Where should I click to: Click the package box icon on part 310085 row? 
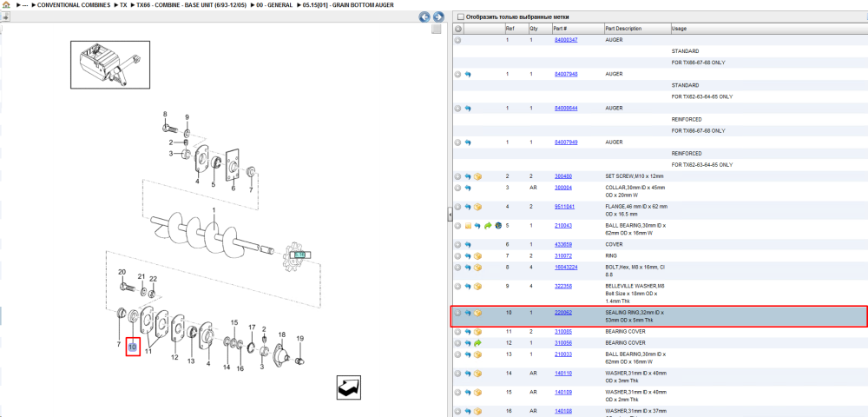click(x=477, y=332)
